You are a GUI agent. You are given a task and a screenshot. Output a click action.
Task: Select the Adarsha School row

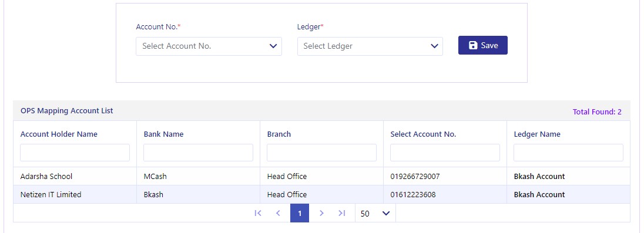click(x=321, y=177)
